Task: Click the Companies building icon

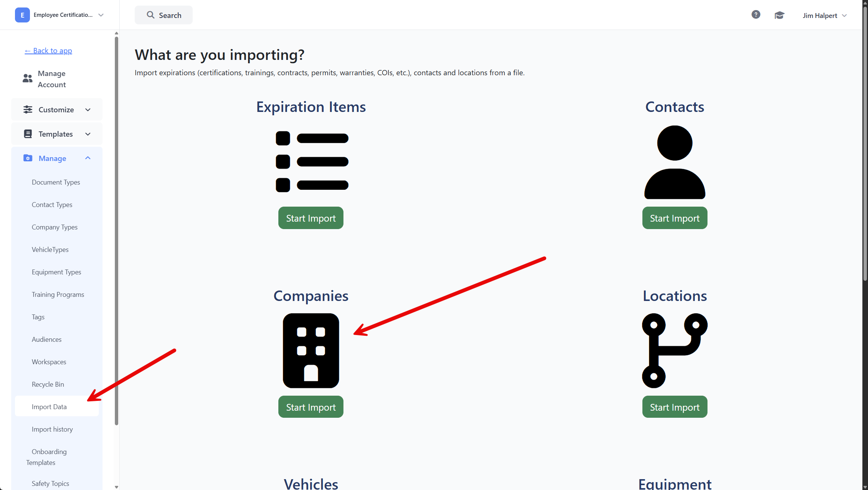Action: tap(311, 351)
